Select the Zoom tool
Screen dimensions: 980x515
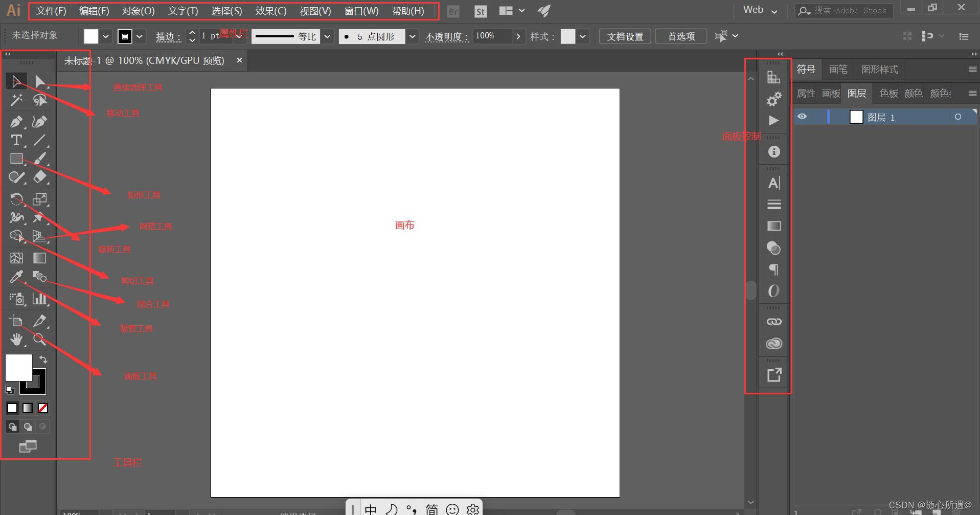(40, 339)
